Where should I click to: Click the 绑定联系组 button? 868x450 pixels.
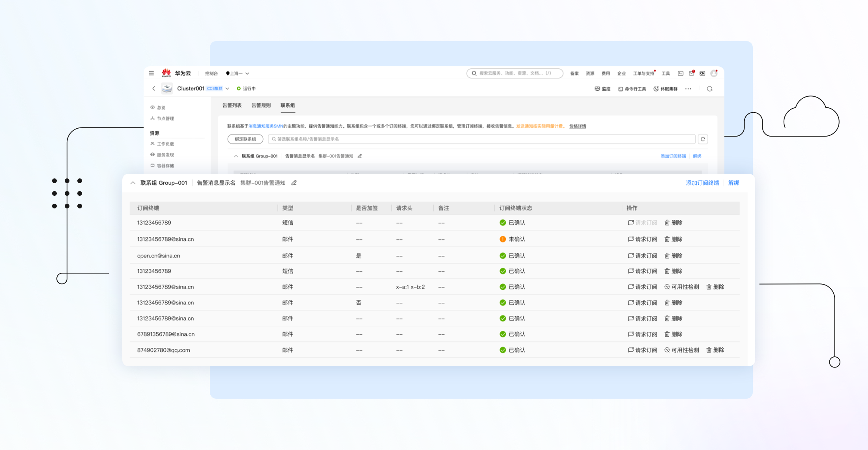click(245, 139)
